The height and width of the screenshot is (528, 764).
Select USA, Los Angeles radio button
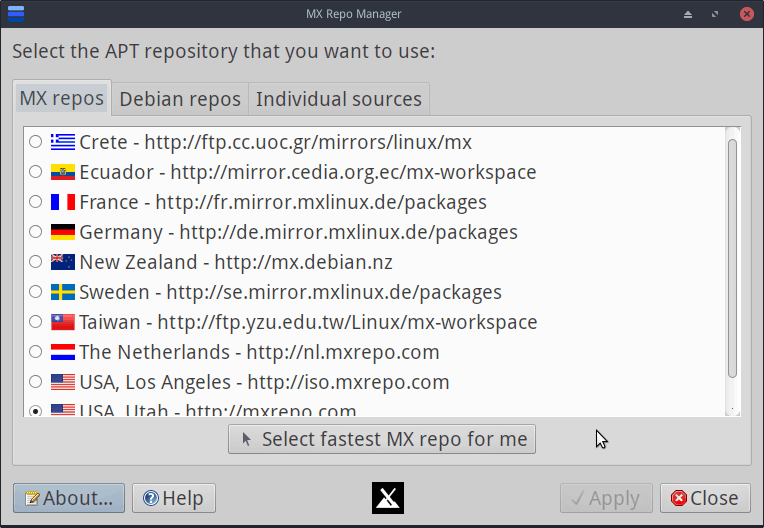[36, 381]
